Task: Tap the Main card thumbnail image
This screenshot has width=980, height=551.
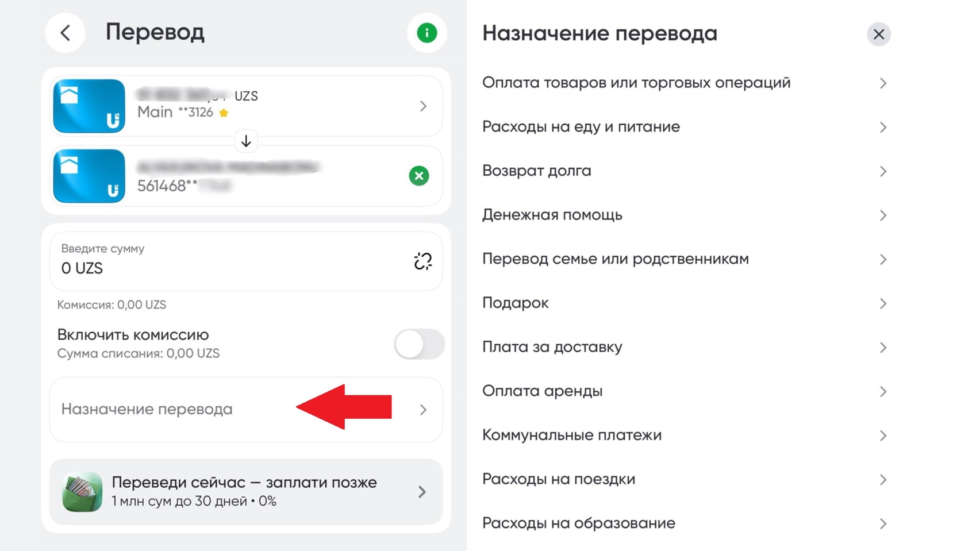Action: click(x=89, y=106)
